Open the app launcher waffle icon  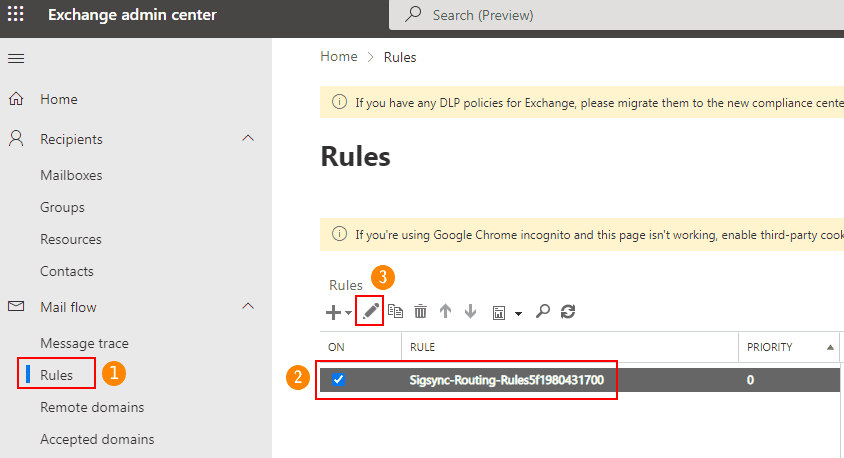pos(17,15)
